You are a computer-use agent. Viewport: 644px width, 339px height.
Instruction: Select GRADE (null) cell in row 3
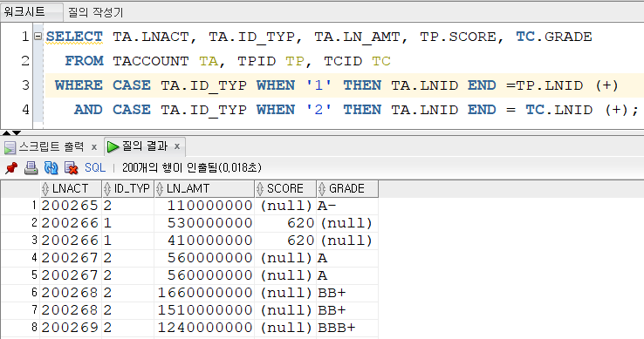tap(346, 241)
